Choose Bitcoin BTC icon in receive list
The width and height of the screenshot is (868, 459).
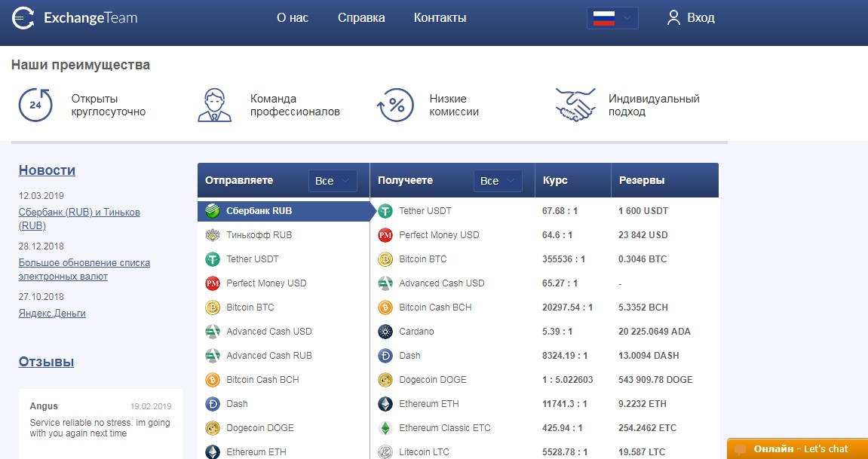pos(385,259)
